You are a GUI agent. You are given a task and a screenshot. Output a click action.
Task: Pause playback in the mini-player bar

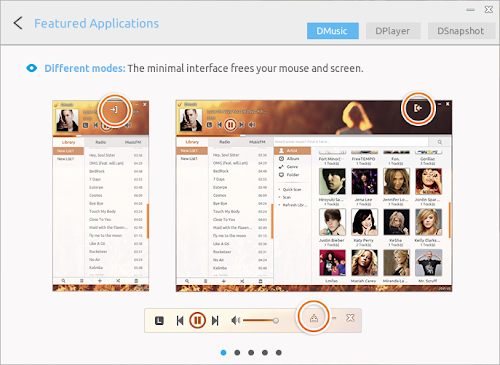(197, 320)
